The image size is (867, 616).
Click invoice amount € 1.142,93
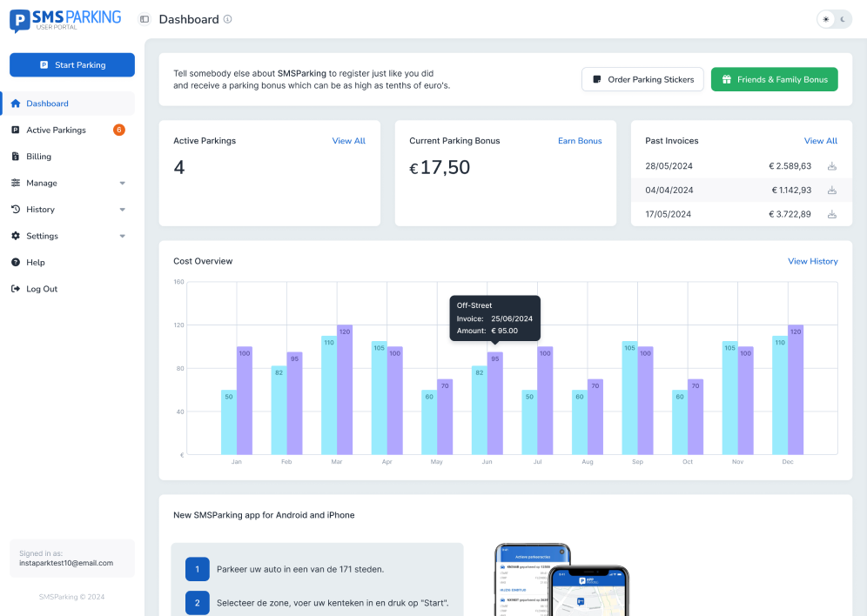[791, 190]
